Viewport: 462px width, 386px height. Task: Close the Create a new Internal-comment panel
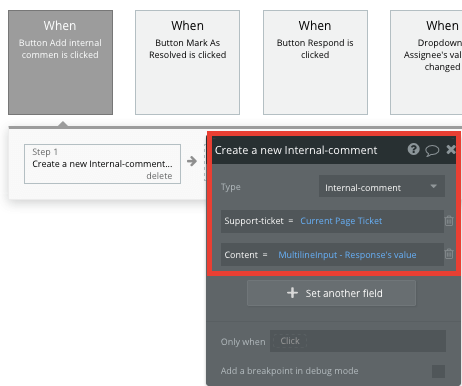click(451, 149)
